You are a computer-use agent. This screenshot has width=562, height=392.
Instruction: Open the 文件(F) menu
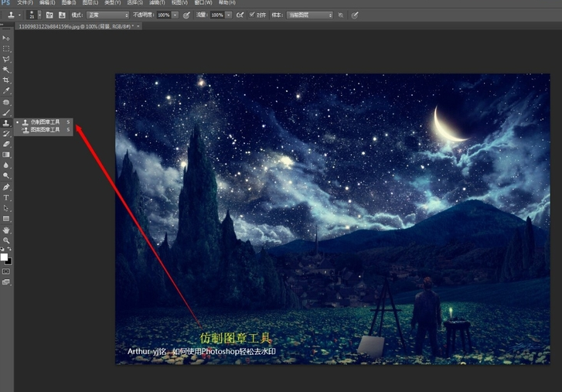click(x=25, y=3)
